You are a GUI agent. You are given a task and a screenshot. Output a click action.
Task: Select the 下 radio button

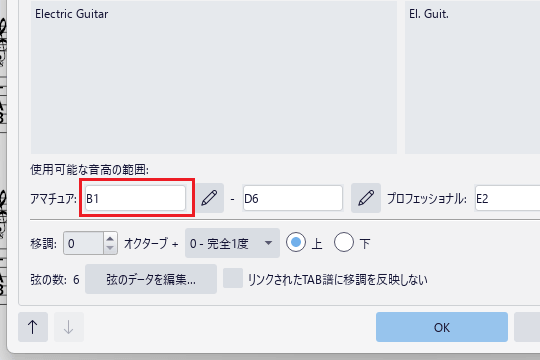(344, 242)
